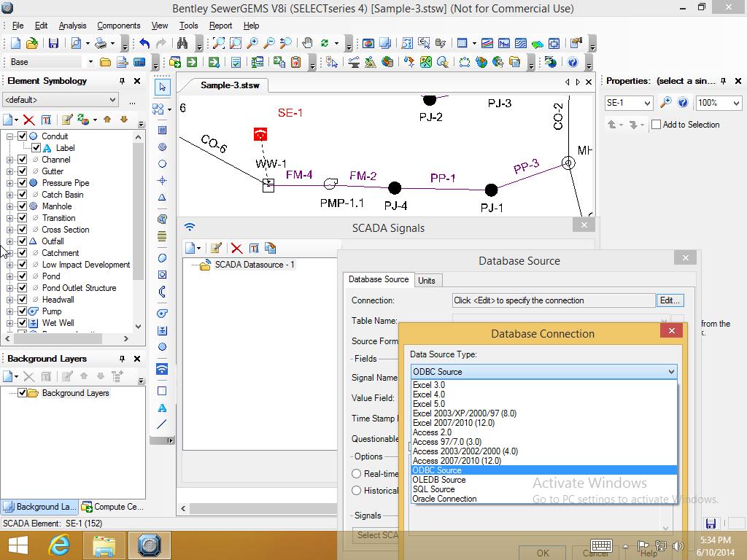Click the Zoom Out magnifier icon
747x560 pixels.
point(268,43)
